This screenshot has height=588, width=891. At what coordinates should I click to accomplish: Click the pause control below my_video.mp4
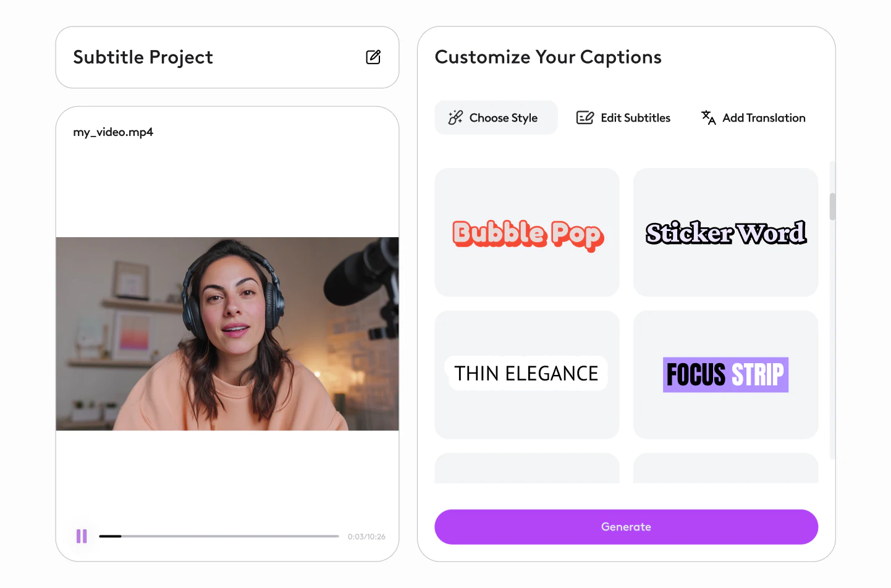82,535
